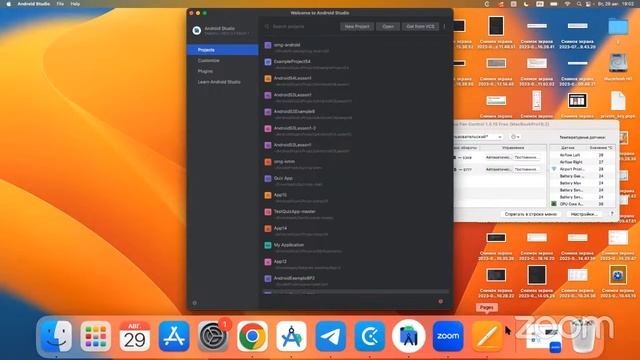Select the Macintosh HD drive icon on desktop
640x360 pixels.
618,63
